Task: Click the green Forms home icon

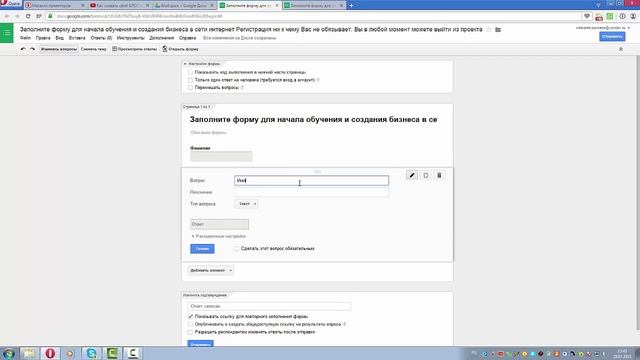Action: tap(7, 33)
